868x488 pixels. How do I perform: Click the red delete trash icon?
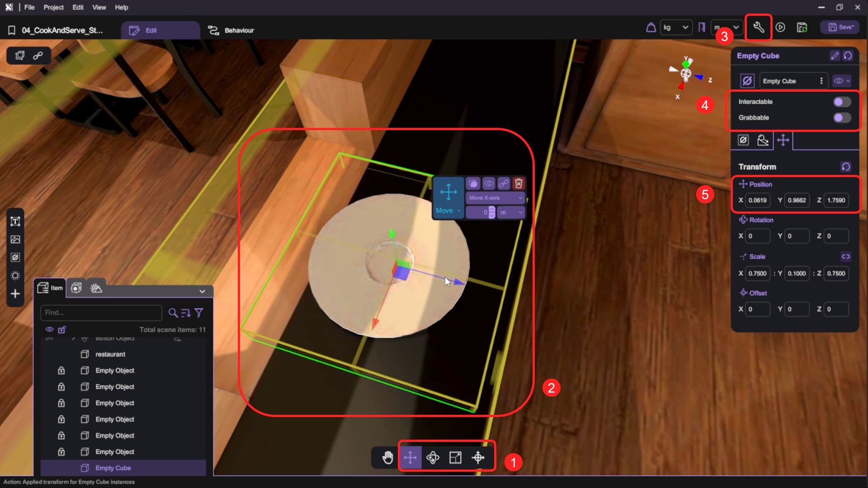[519, 183]
